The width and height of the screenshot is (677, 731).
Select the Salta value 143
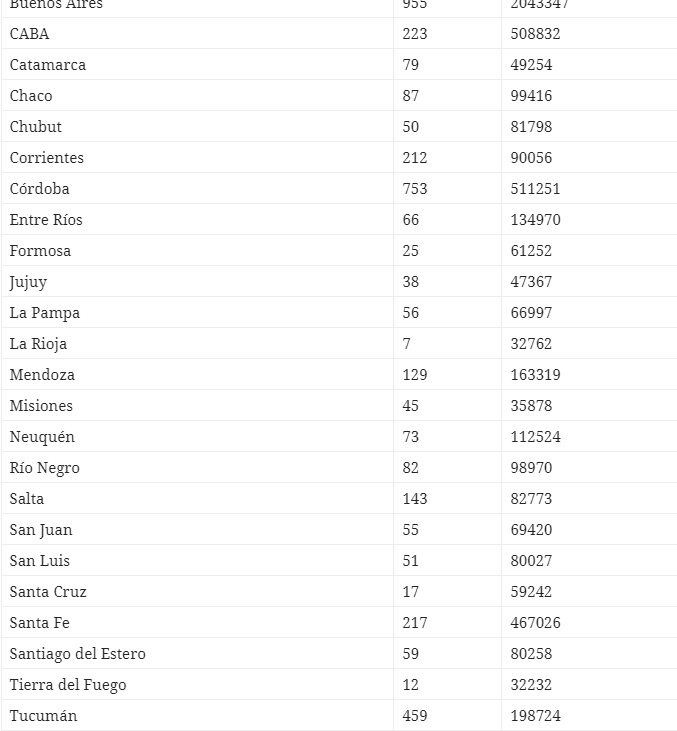pyautogui.click(x=414, y=499)
